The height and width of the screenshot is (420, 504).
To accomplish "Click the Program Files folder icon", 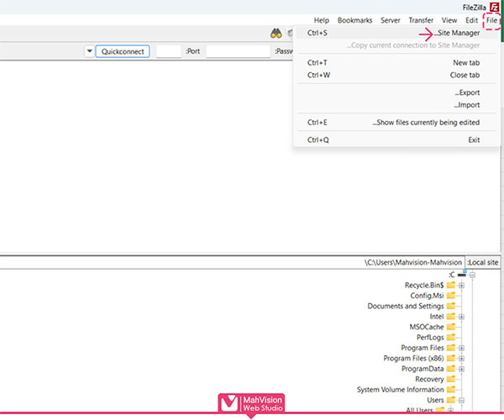I will 451,348.
